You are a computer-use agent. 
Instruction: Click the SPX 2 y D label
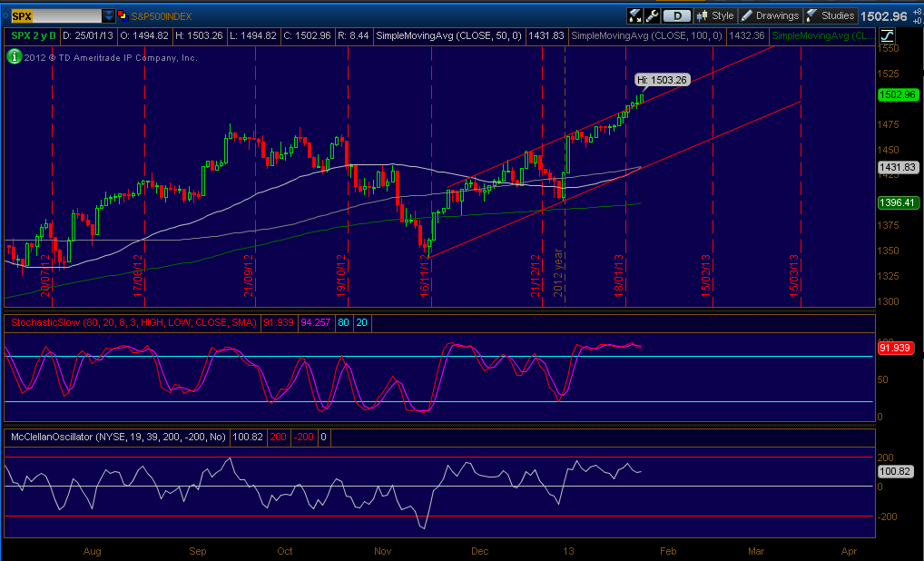[34, 35]
